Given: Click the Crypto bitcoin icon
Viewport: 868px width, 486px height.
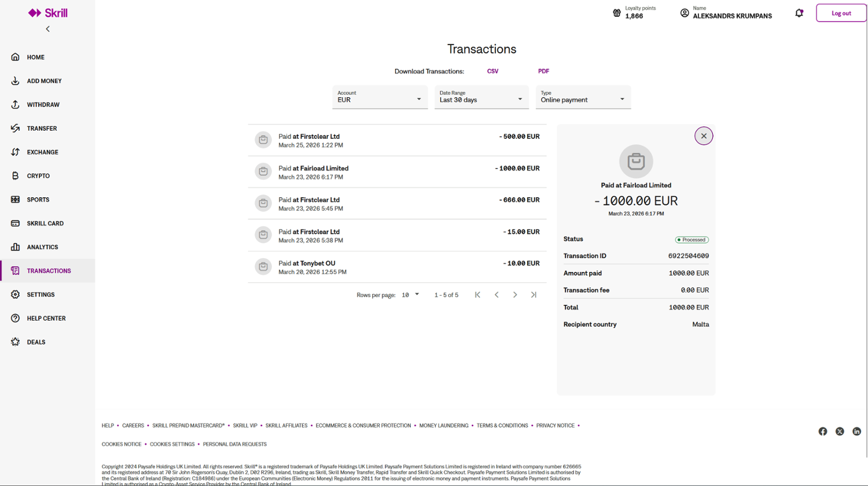Looking at the screenshot, I should coord(15,176).
